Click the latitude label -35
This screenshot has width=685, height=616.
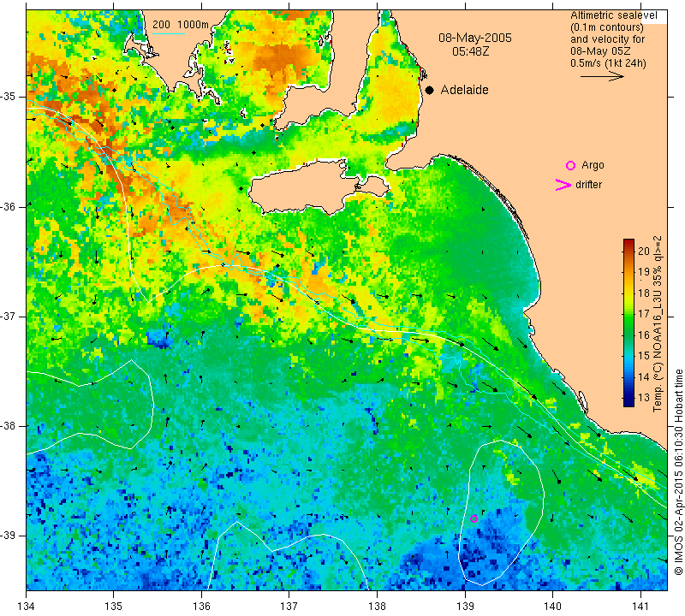9,97
